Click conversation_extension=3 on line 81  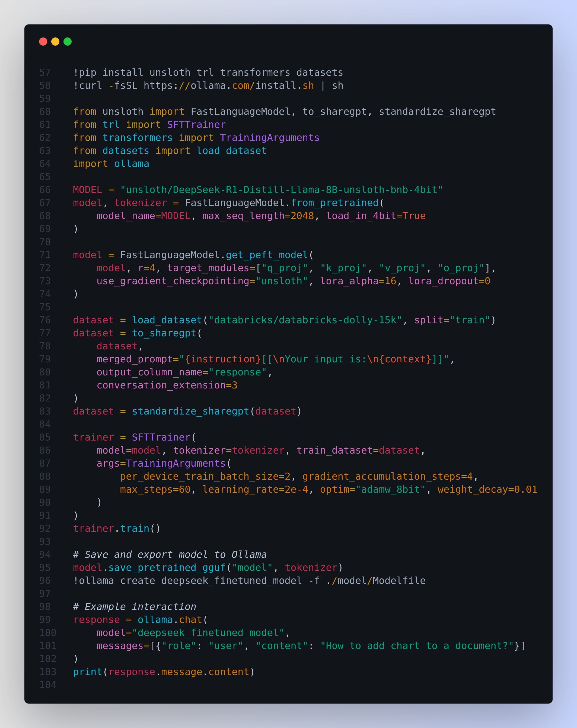[x=167, y=385]
